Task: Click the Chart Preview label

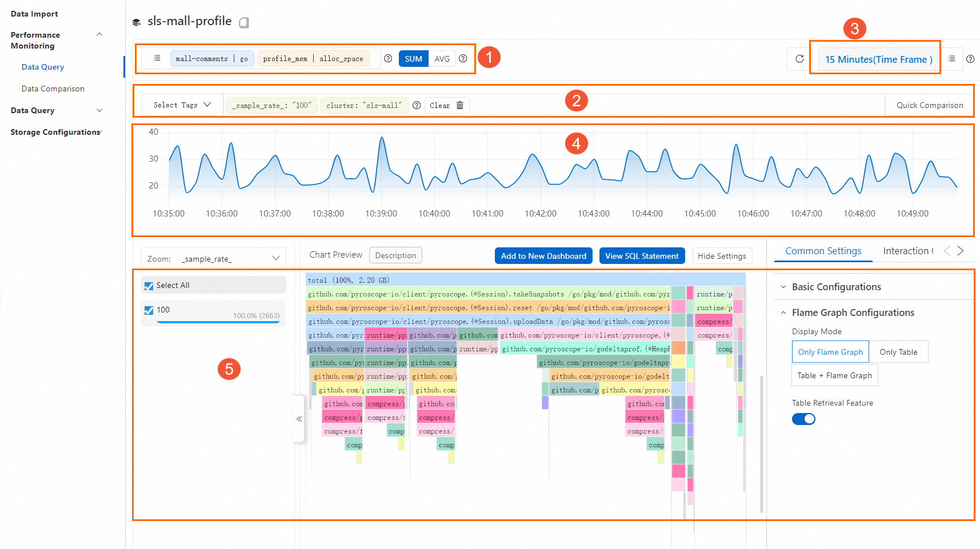Action: tap(336, 255)
